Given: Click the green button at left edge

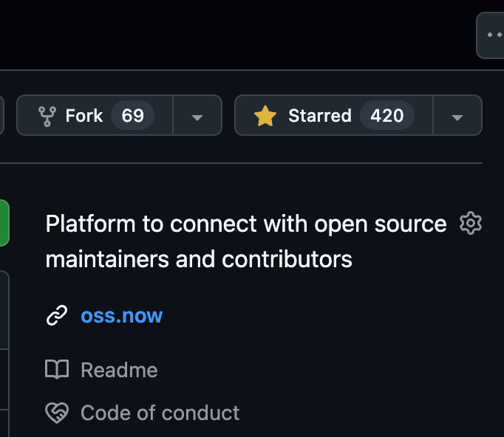Looking at the screenshot, I should click(4, 223).
